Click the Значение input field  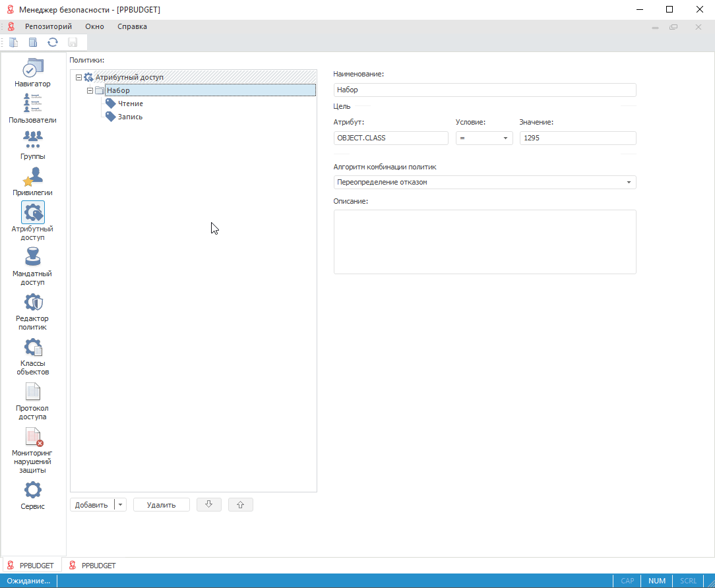(x=577, y=138)
